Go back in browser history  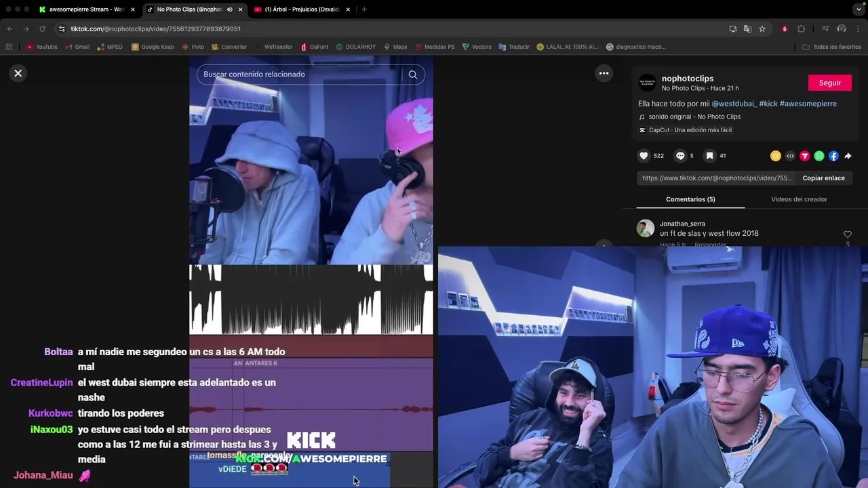tap(9, 29)
